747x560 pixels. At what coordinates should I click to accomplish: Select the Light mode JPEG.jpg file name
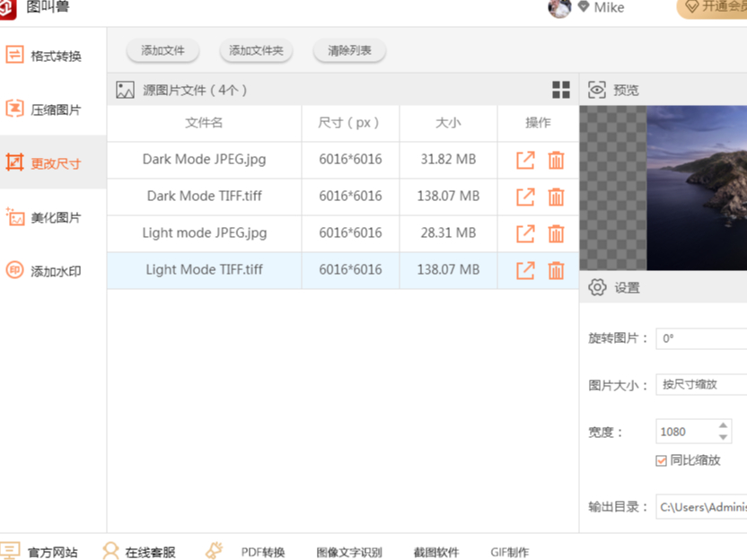[x=205, y=232]
